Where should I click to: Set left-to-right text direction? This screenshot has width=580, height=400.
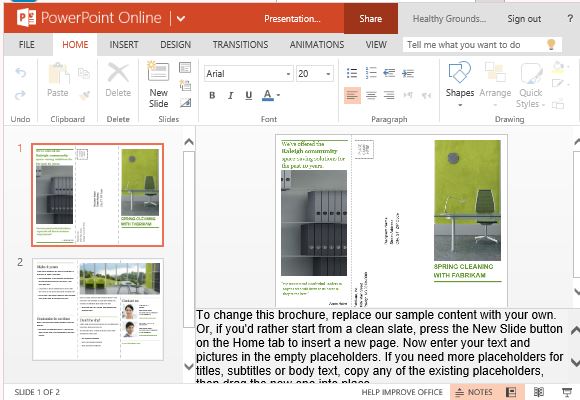(408, 95)
